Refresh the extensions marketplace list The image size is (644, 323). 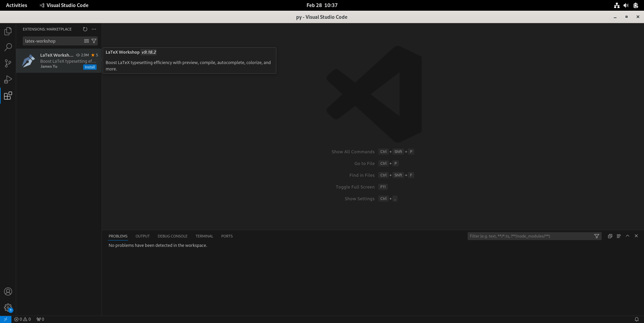point(85,29)
